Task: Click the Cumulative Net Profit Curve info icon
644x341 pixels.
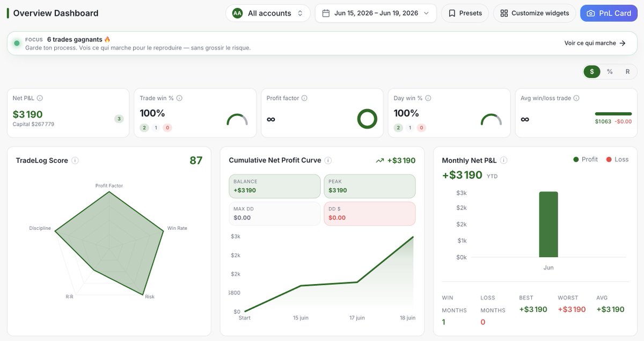Action: click(x=328, y=161)
